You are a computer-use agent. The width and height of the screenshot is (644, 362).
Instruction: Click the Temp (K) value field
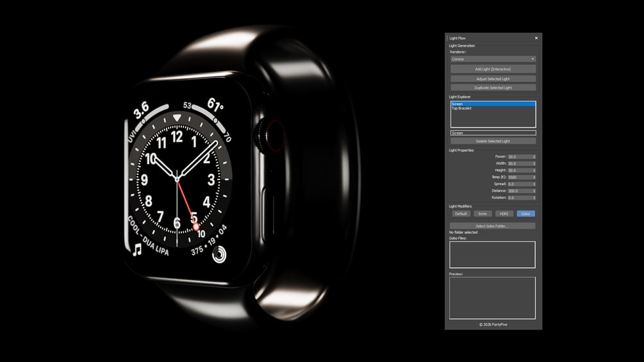click(x=520, y=177)
